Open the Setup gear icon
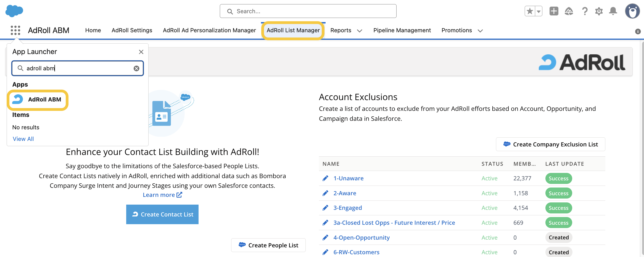 pos(599,11)
